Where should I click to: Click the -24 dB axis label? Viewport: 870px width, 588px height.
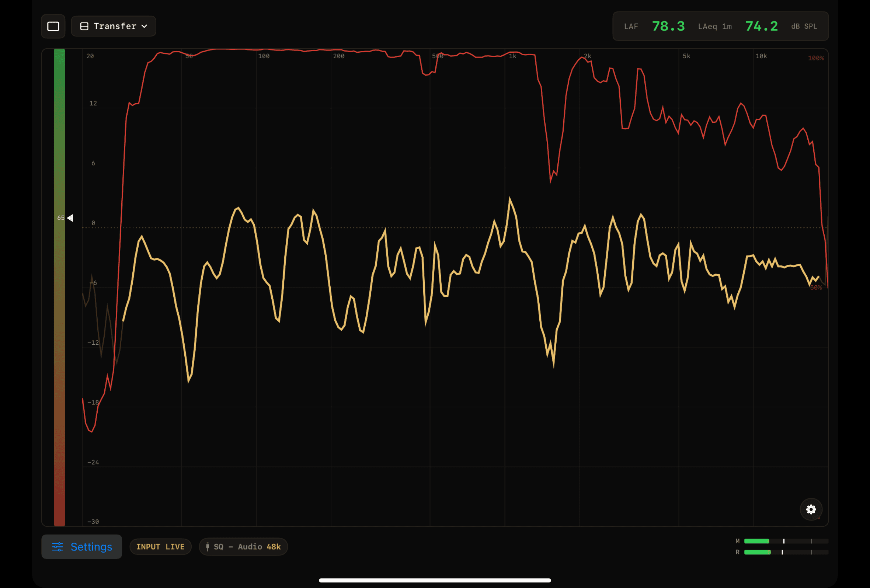(93, 462)
